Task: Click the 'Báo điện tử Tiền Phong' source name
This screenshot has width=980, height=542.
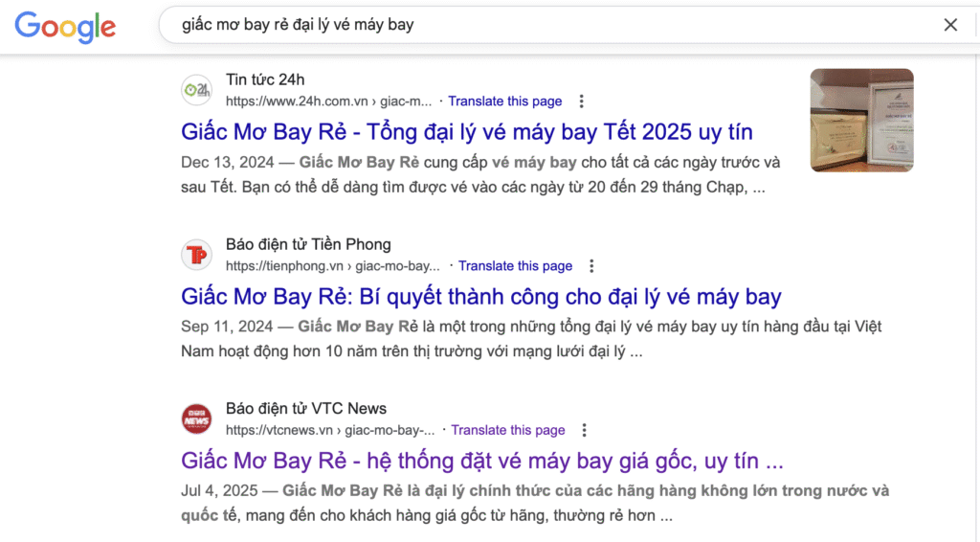Action: click(308, 244)
